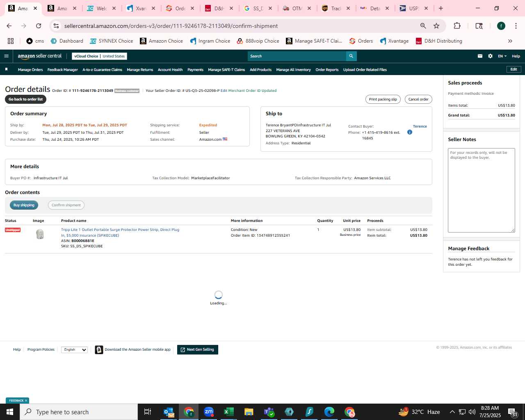Open Order Reports

327,70
